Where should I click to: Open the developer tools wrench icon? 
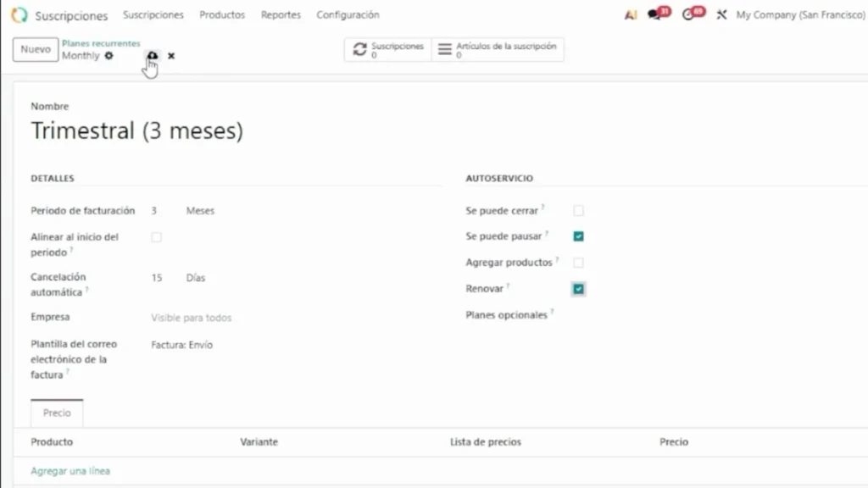click(x=721, y=15)
